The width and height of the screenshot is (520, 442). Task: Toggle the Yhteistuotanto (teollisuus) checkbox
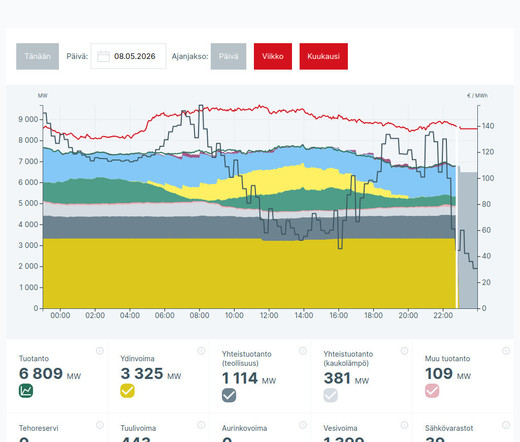[x=229, y=395]
